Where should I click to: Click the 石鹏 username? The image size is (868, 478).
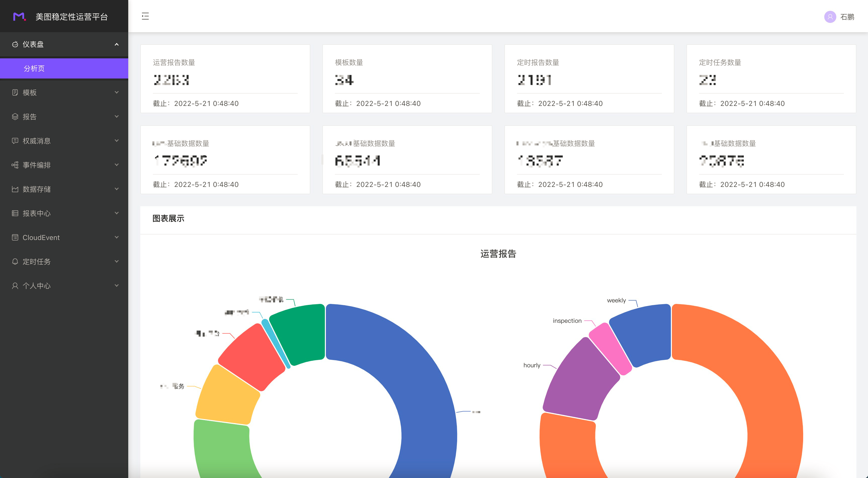847,17
